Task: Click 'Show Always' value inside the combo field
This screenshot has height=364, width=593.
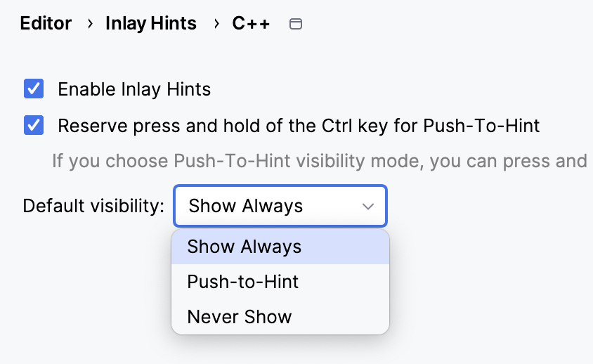Action: pos(246,206)
